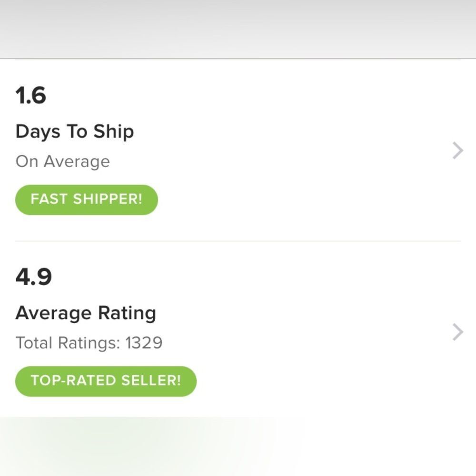
Task: Tap the gray header bar at top
Action: tap(238, 29)
